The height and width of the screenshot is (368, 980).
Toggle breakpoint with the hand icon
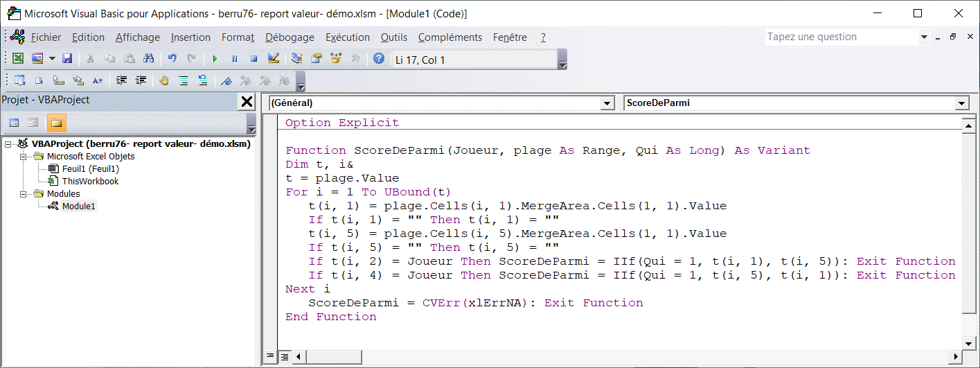point(163,80)
